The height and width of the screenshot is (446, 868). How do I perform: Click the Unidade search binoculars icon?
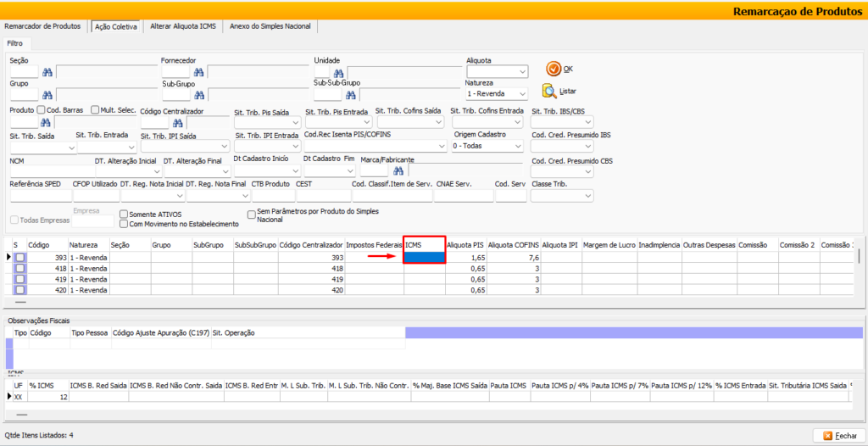[338, 72]
